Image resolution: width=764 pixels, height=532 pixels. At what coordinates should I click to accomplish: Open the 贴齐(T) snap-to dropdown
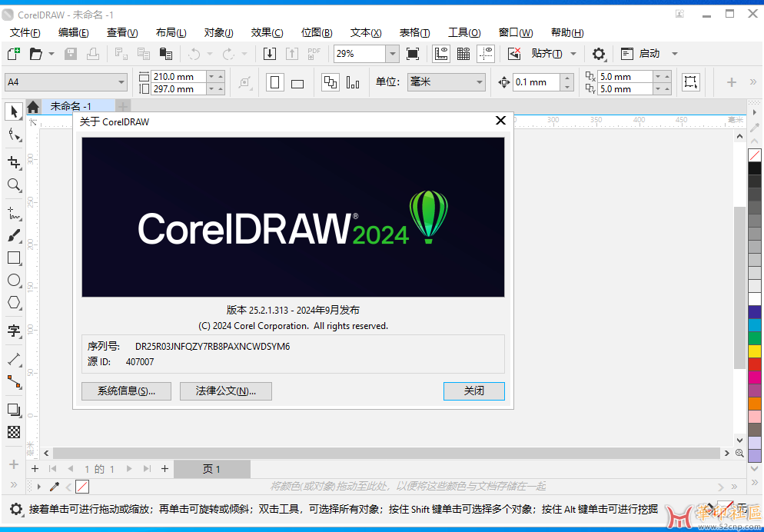tap(573, 54)
